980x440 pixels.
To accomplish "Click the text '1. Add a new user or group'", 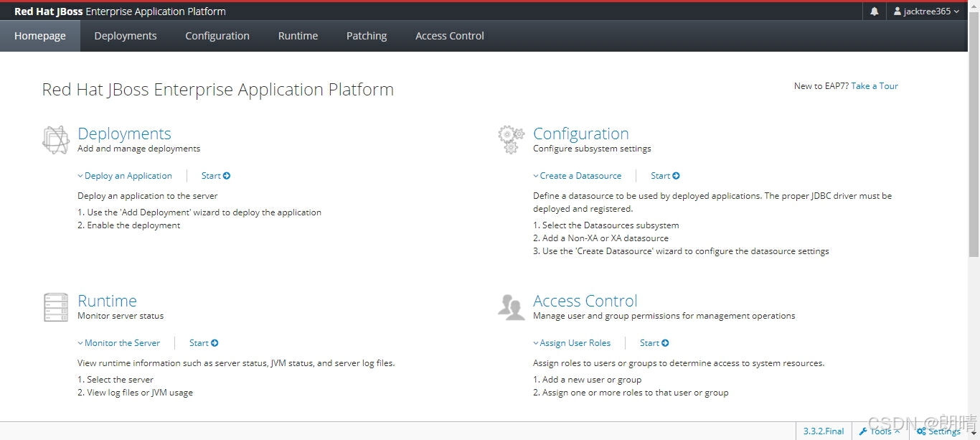I will (x=588, y=380).
